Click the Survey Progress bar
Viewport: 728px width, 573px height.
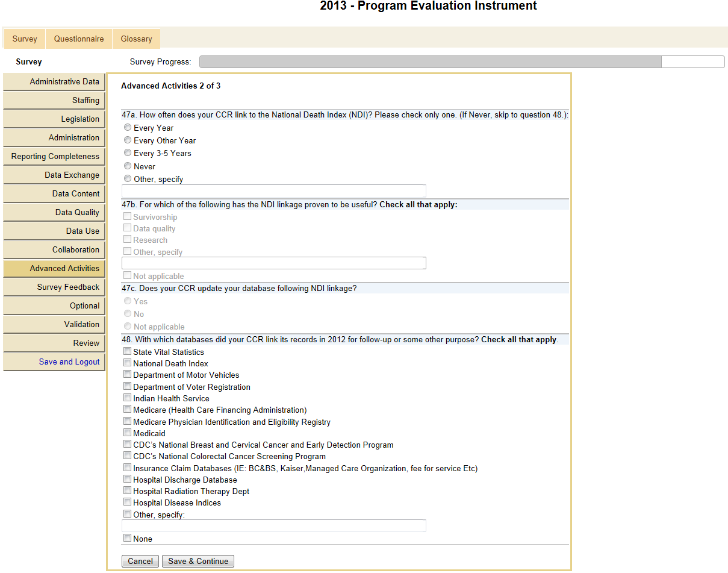pos(461,61)
